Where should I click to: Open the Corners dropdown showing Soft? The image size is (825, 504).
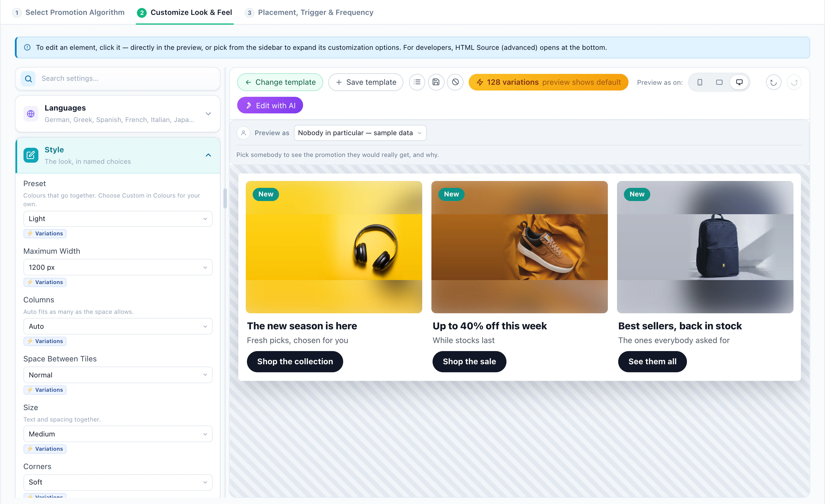pyautogui.click(x=118, y=482)
